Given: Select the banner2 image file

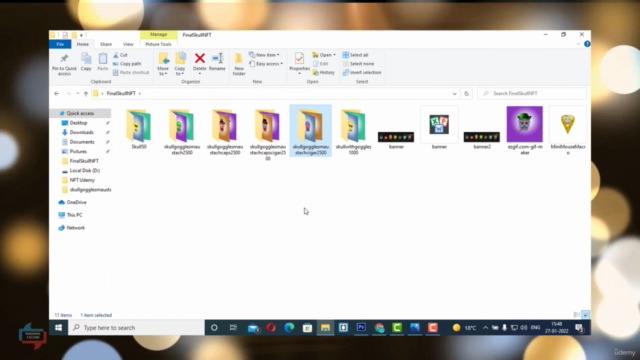Looking at the screenshot, I should coord(482,139).
